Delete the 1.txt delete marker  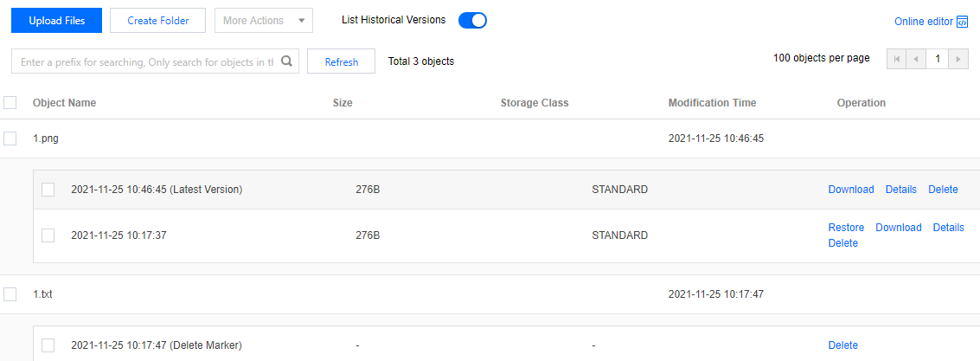[x=843, y=345]
